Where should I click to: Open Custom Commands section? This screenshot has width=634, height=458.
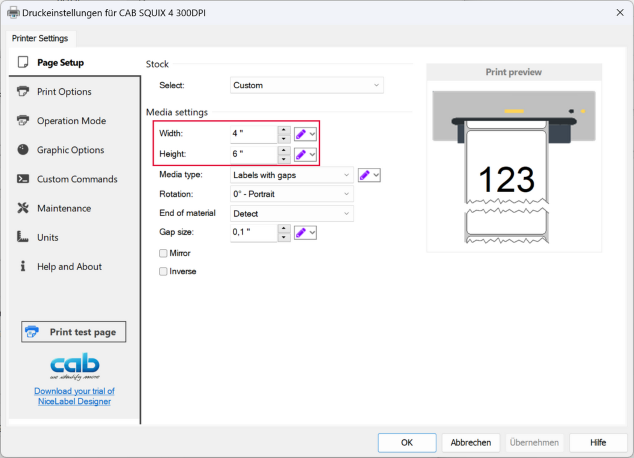point(77,179)
